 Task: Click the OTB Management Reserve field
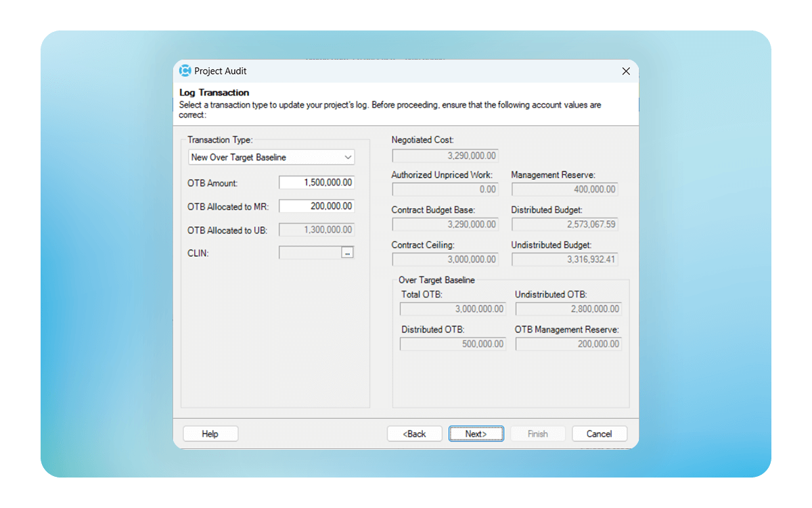point(568,344)
